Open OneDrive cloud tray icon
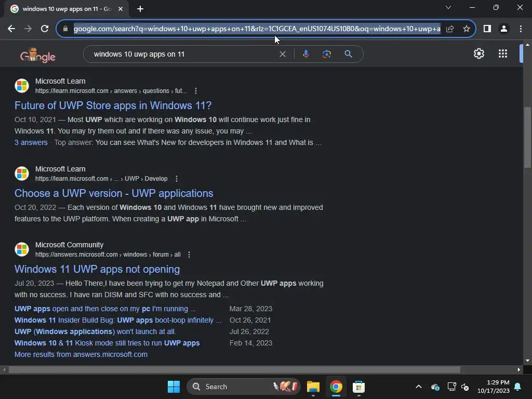This screenshot has width=532, height=399. [x=435, y=387]
